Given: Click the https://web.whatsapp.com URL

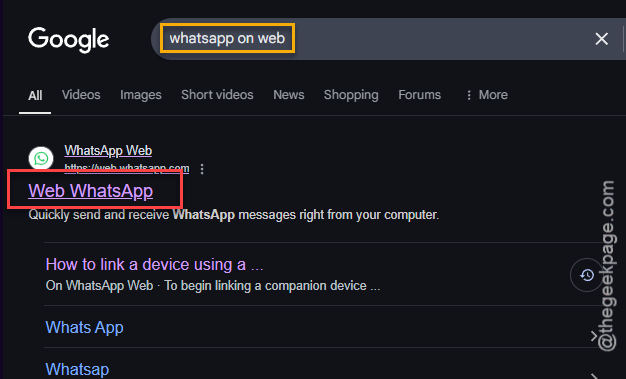Looking at the screenshot, I should (x=127, y=168).
